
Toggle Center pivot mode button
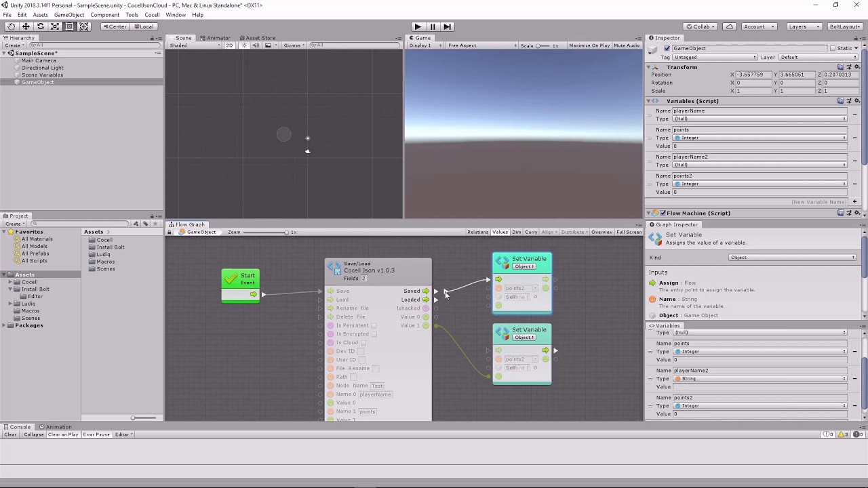click(115, 26)
